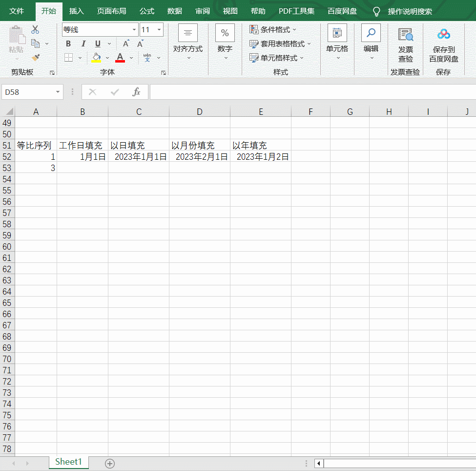
Task: Expand the underline style dropdown
Action: (109, 44)
